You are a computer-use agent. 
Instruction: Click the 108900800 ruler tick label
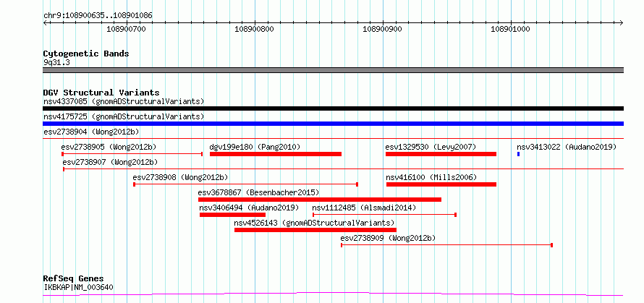[254, 29]
